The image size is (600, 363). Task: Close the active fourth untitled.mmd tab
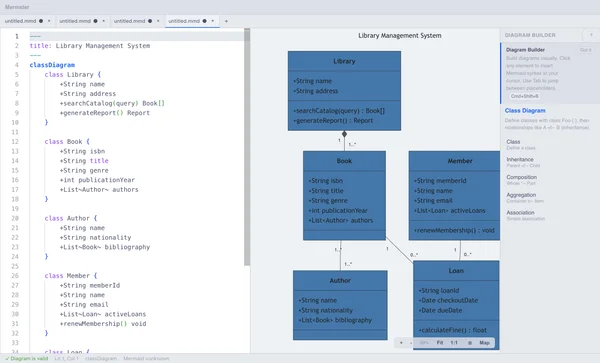[x=213, y=21]
